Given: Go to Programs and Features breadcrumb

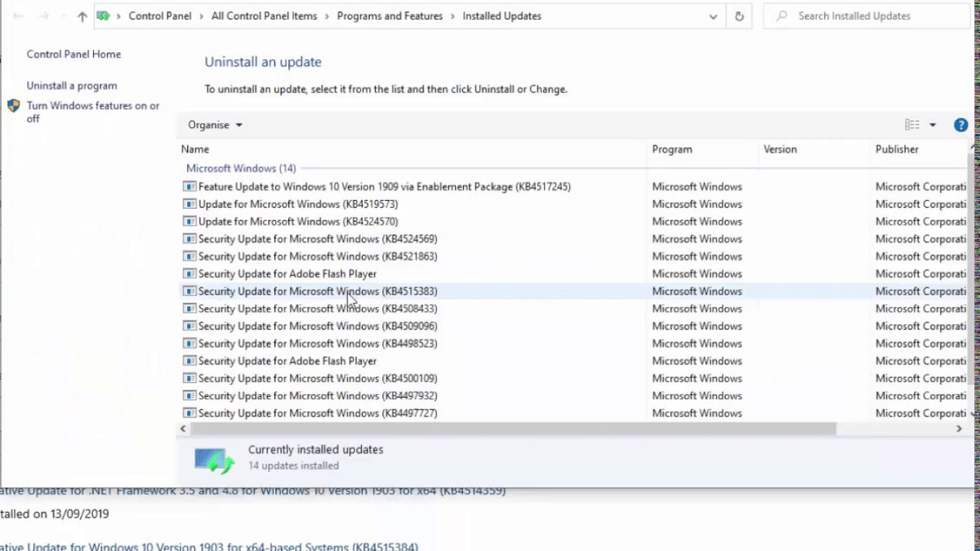Looking at the screenshot, I should 390,16.
